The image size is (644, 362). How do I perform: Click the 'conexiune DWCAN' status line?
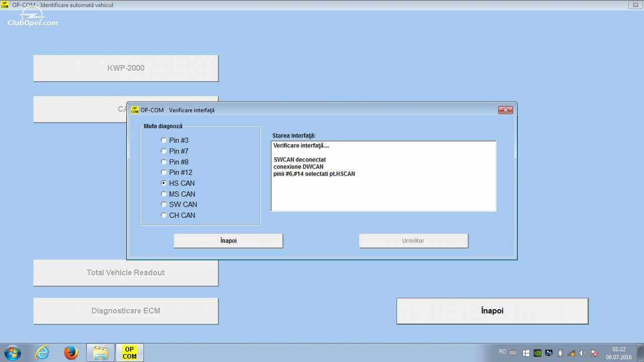tap(299, 167)
